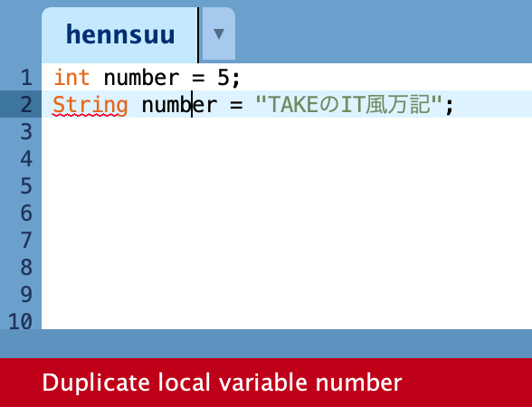Screen dimensions: 532x407
Task: Click the empty editor area on line 5
Action: pos(287,186)
